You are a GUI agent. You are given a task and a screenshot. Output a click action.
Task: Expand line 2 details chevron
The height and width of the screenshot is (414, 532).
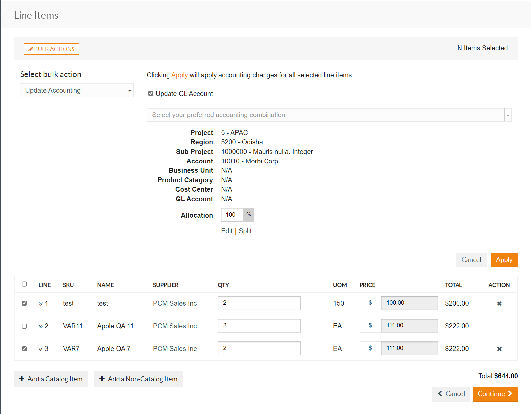click(41, 326)
